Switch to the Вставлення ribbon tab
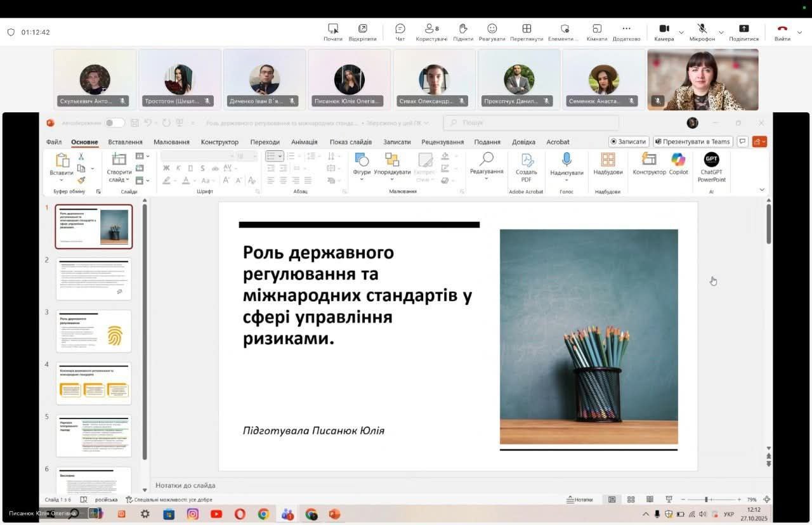Screen dimensions: 812x525 pyautogui.click(x=125, y=142)
